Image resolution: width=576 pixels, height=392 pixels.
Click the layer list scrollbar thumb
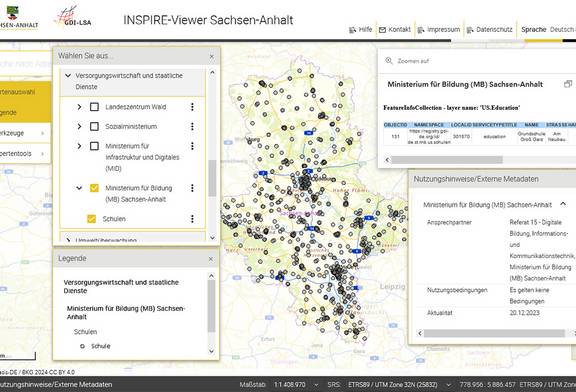coord(212,178)
